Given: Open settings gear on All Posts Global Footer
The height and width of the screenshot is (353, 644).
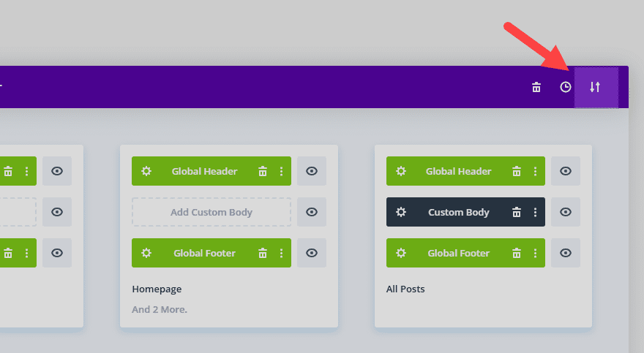Looking at the screenshot, I should point(400,253).
